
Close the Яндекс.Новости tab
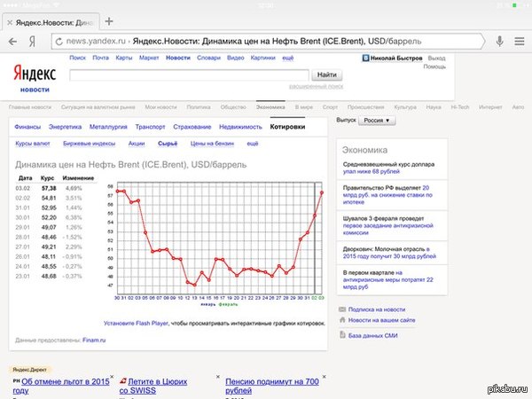pos(10,23)
